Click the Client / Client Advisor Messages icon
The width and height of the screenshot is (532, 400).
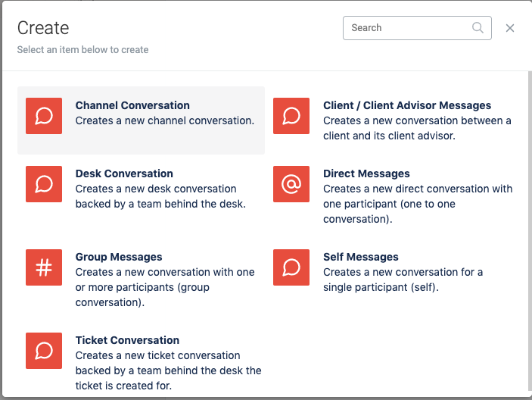pos(291,116)
